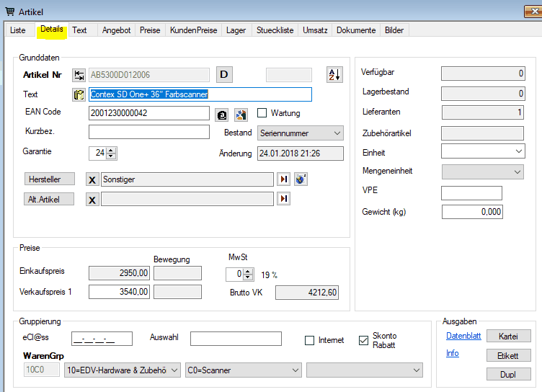Image resolution: width=542 pixels, height=392 pixels.
Task: Increase the MwSt stepper value
Action: pyautogui.click(x=248, y=272)
